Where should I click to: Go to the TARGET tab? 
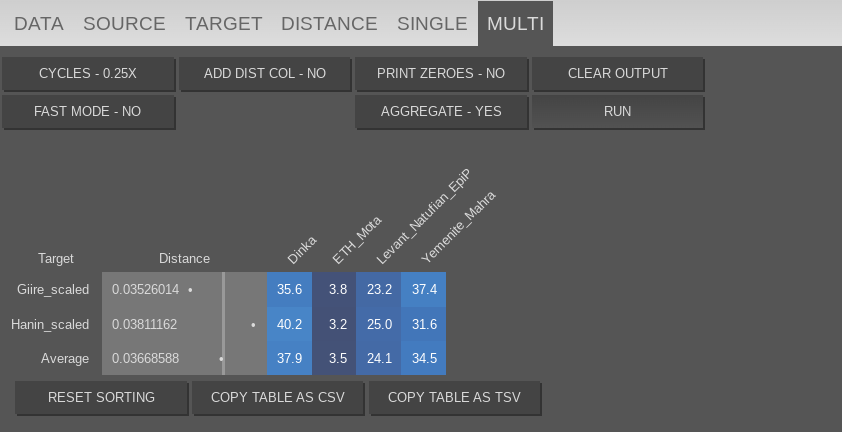223,24
